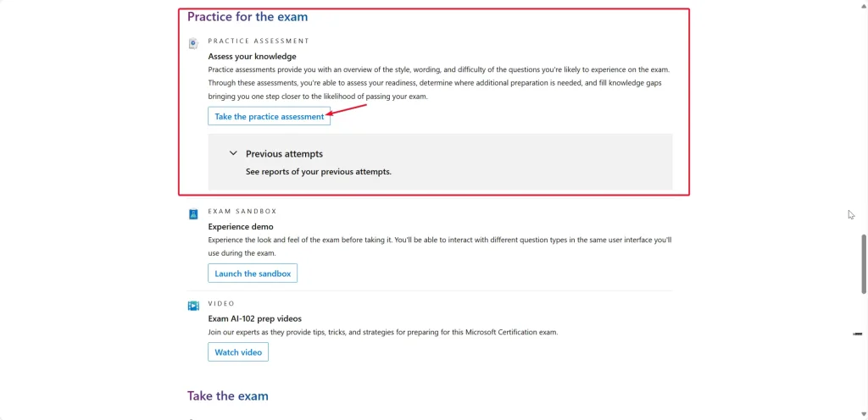Click the "Assess your knowledge" title
Image resolution: width=868 pixels, height=420 pixels.
click(x=252, y=57)
